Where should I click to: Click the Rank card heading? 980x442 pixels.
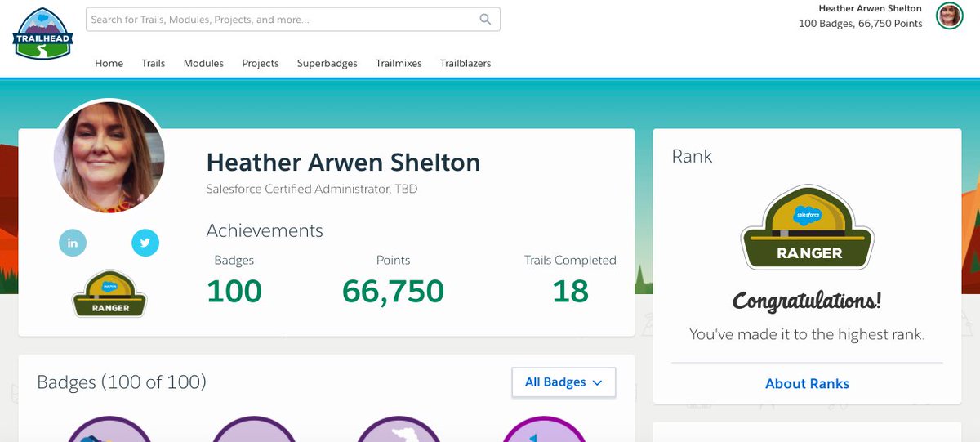pyautogui.click(x=692, y=156)
